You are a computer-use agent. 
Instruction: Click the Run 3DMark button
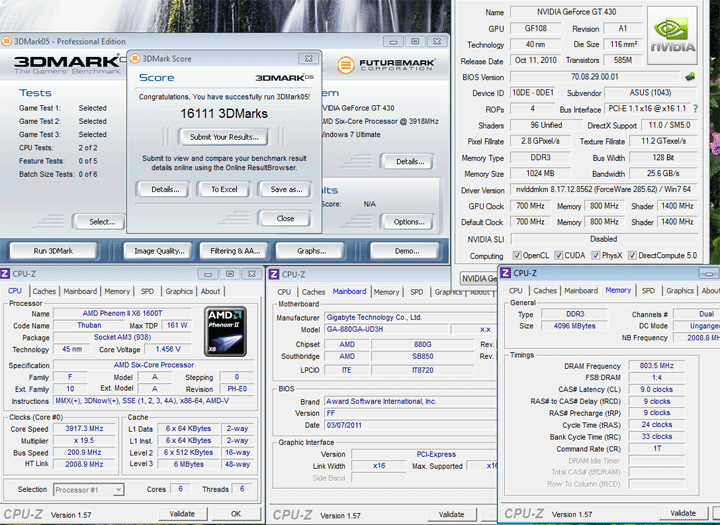click(55, 251)
